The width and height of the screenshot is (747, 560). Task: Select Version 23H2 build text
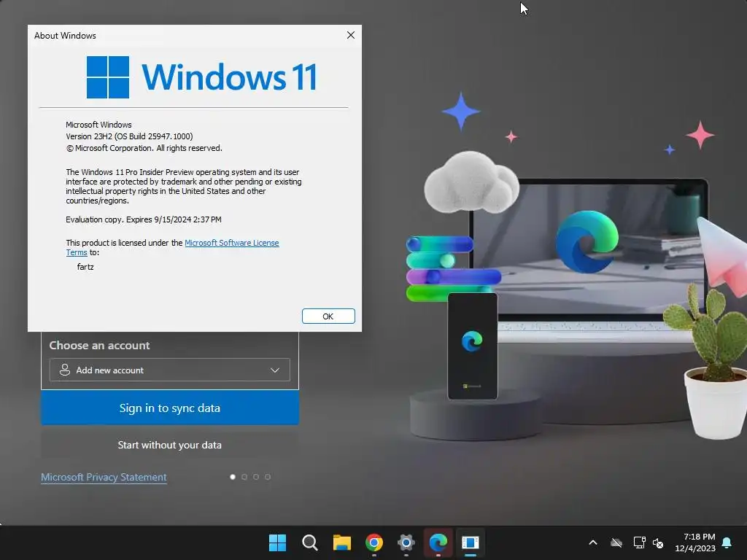coord(129,136)
